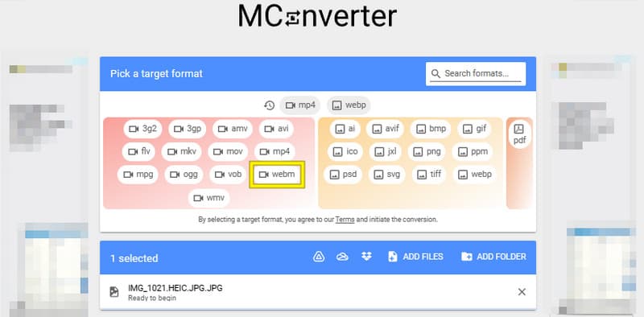The image size is (644, 317).
Task: Pick the mkv video format
Action: (x=181, y=151)
